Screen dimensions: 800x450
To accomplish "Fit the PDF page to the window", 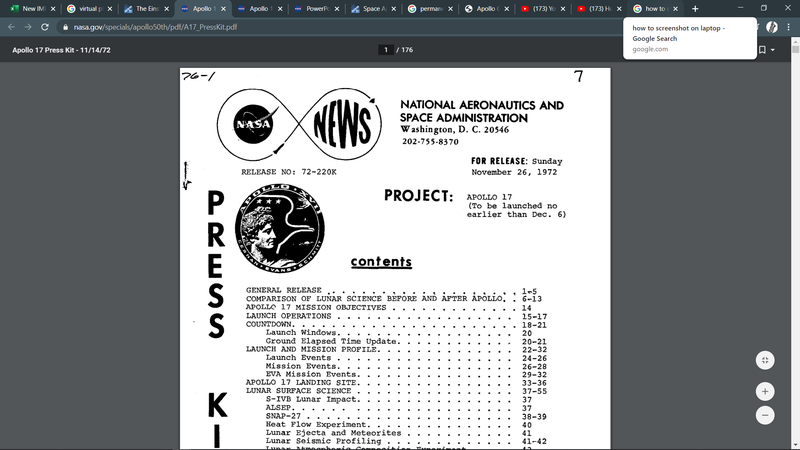I will (765, 360).
